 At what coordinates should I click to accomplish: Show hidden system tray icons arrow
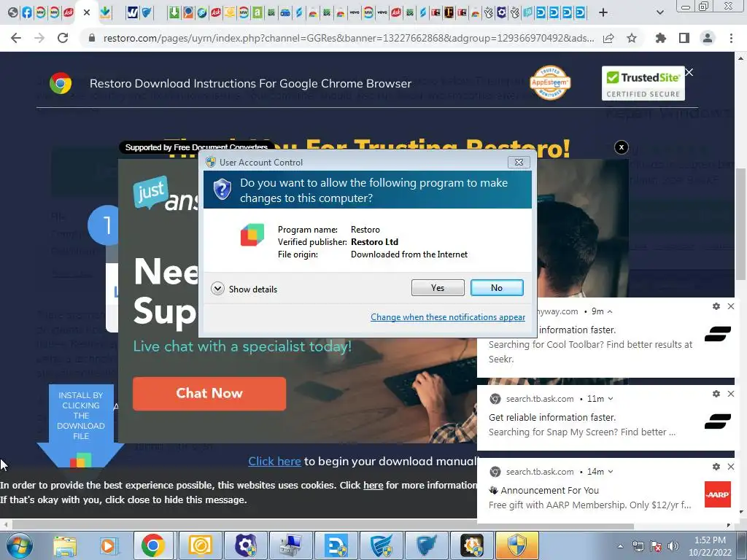click(620, 546)
